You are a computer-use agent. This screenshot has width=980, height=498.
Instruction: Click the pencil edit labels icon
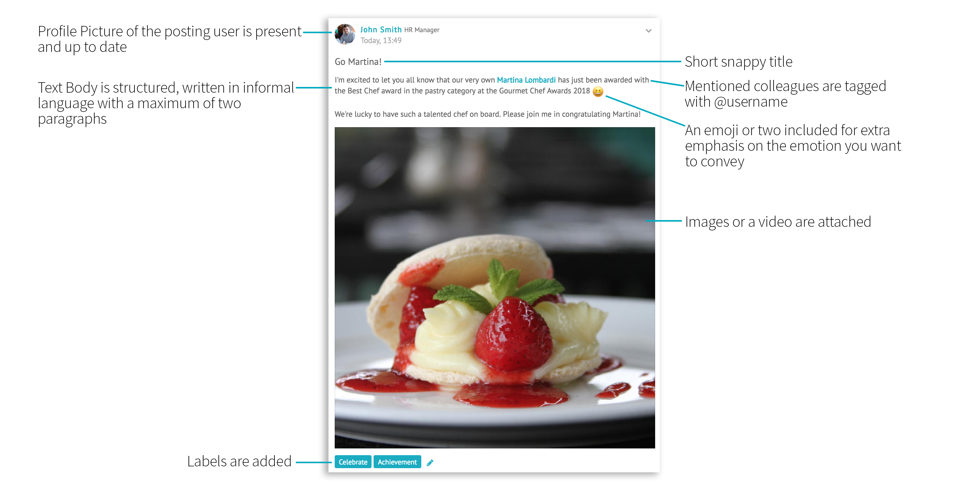pos(430,463)
